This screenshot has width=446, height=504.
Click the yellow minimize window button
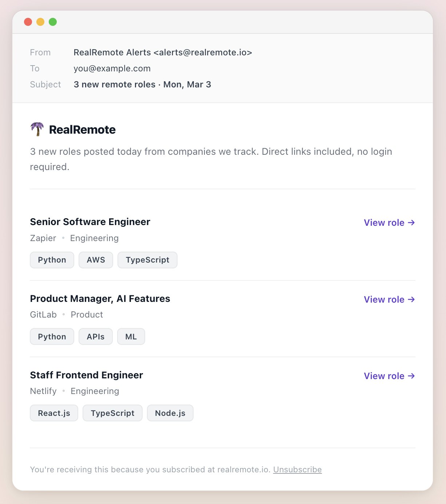40,22
